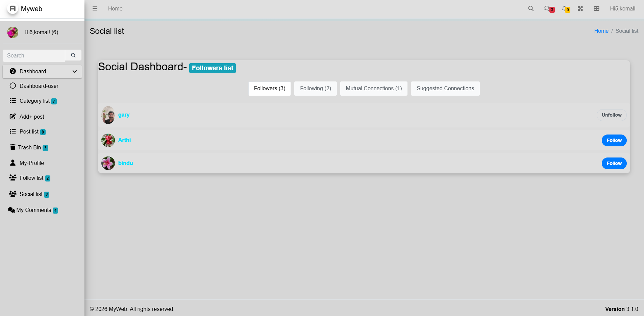This screenshot has height=316, width=644.
Task: Open Add+ post menu item
Action: click(x=42, y=117)
